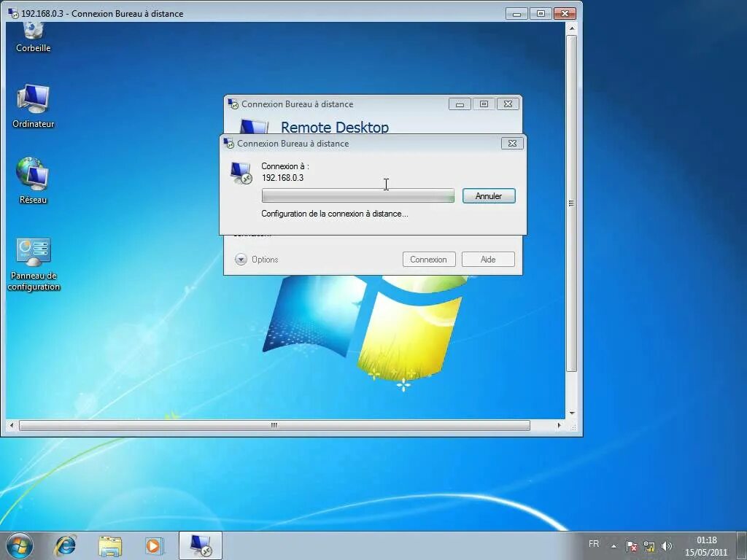Minimize the 192.168.0.3 session window
The width and height of the screenshot is (747, 560).
point(516,13)
